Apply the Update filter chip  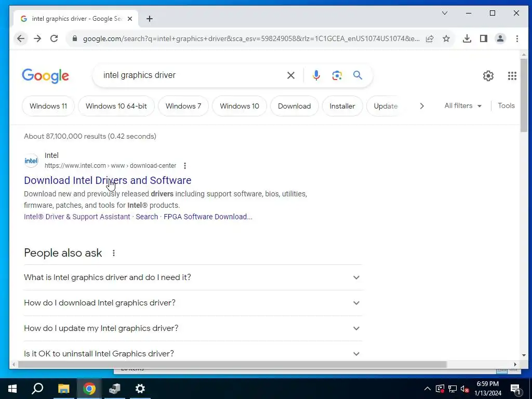coord(385,106)
